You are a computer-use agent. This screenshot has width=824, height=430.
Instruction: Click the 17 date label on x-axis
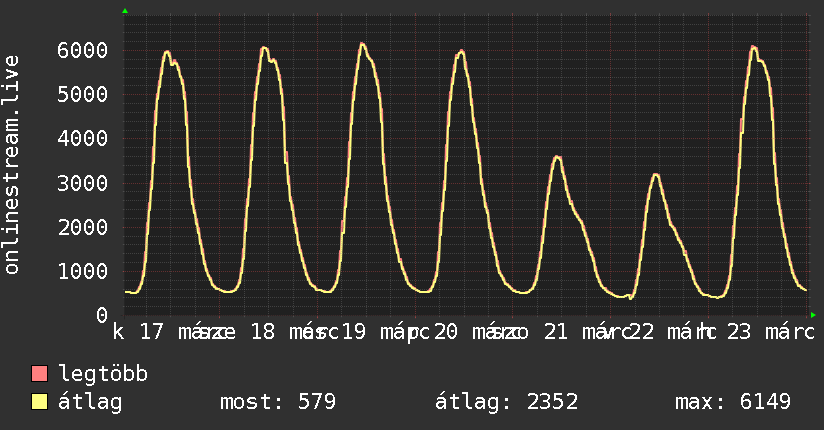point(152,332)
